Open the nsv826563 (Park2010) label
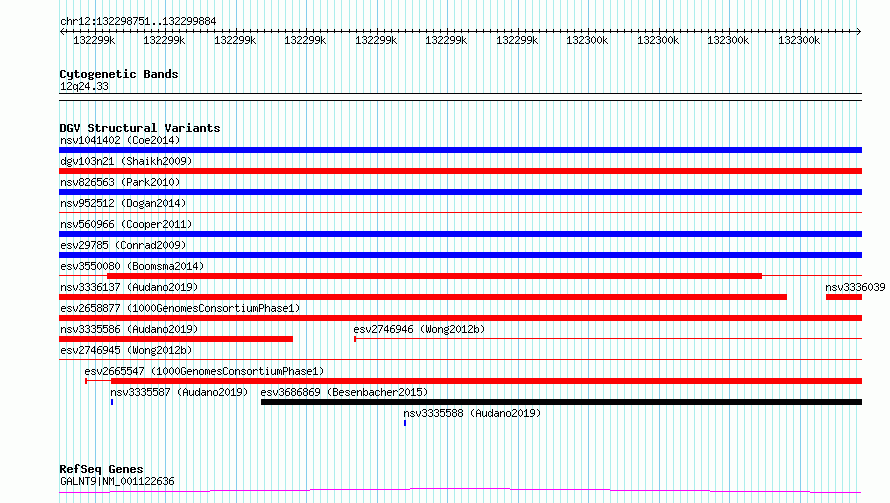The width and height of the screenshot is (890, 503). [120, 182]
